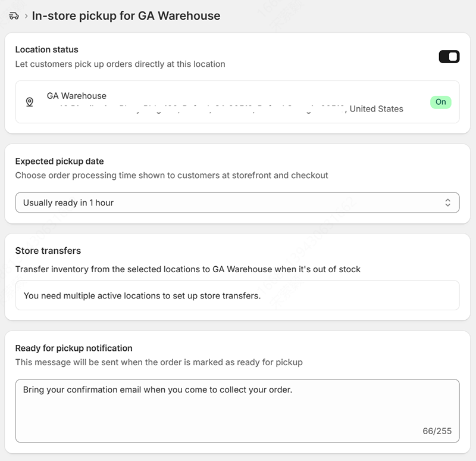Click the In-store pickup for GA Warehouse heading

(x=126, y=16)
